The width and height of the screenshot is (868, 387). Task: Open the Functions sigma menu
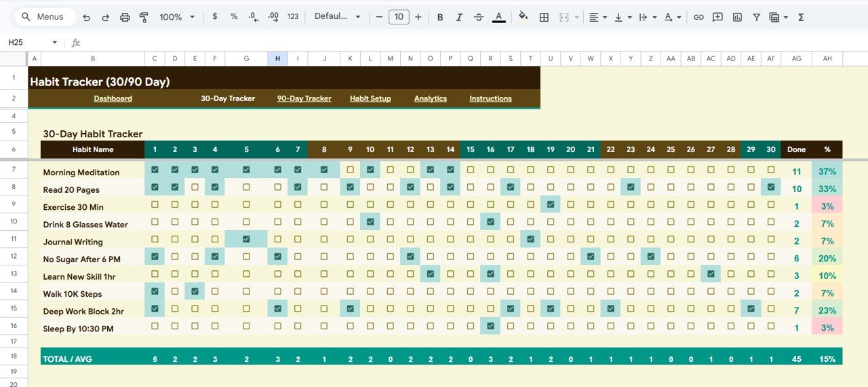(x=801, y=17)
